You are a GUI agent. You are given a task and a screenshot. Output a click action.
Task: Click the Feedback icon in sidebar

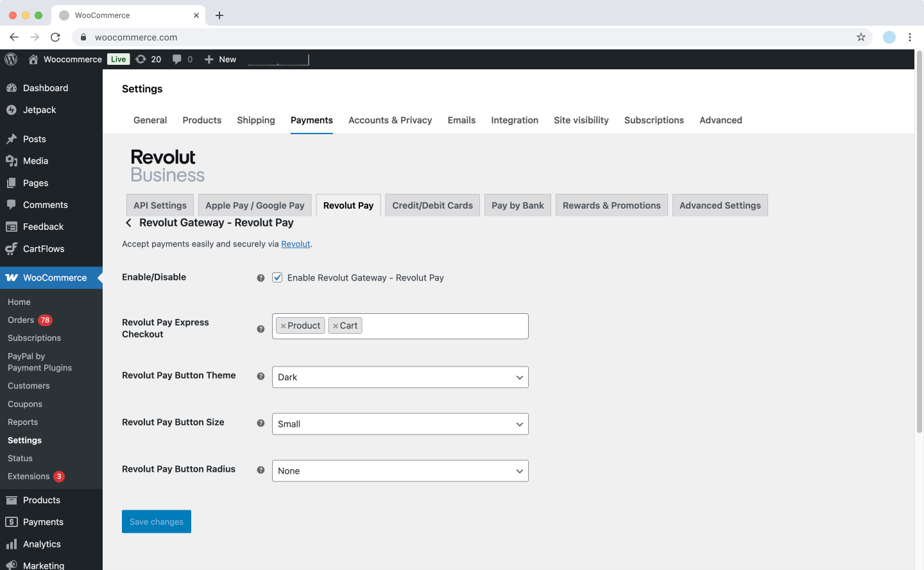pyautogui.click(x=12, y=227)
